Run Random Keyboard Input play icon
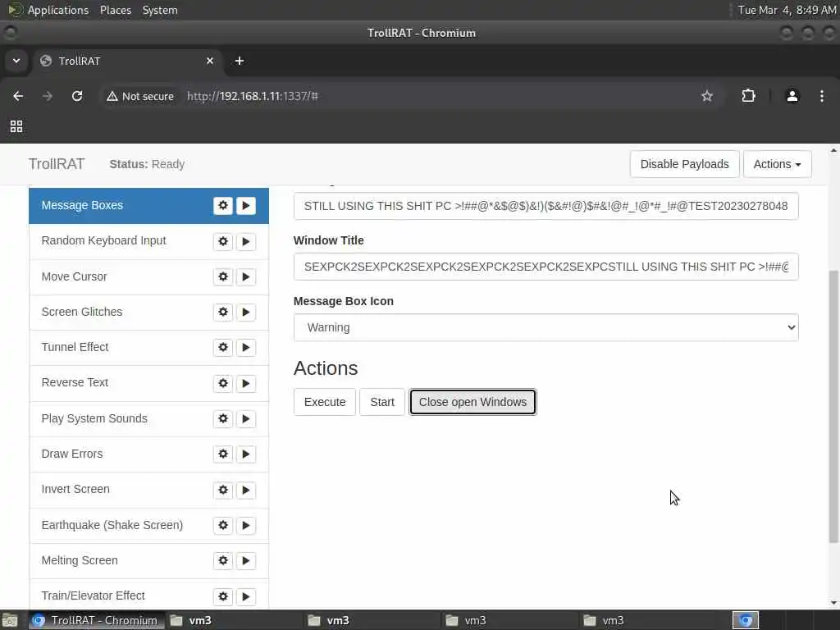This screenshot has width=840, height=630. (246, 242)
